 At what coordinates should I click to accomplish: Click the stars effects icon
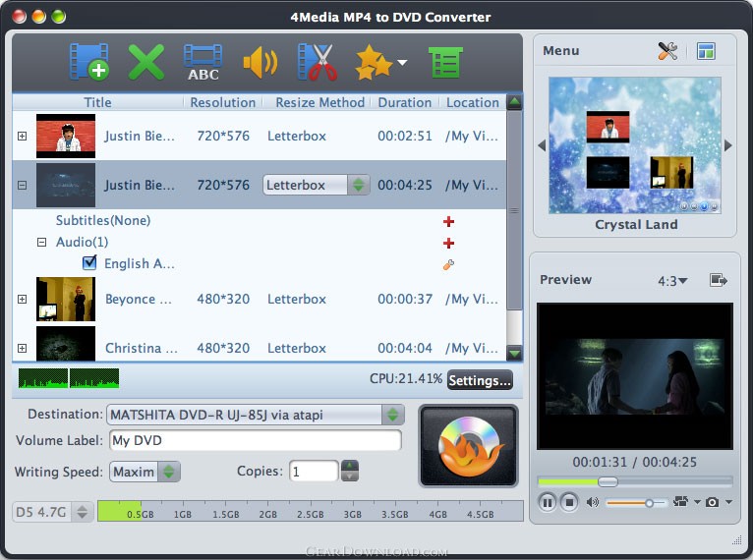tap(374, 62)
